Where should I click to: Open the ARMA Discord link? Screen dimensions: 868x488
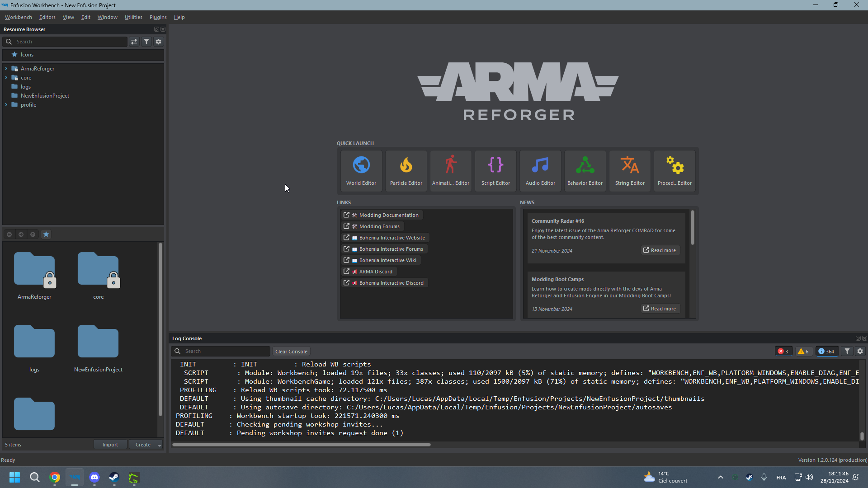[x=369, y=272]
